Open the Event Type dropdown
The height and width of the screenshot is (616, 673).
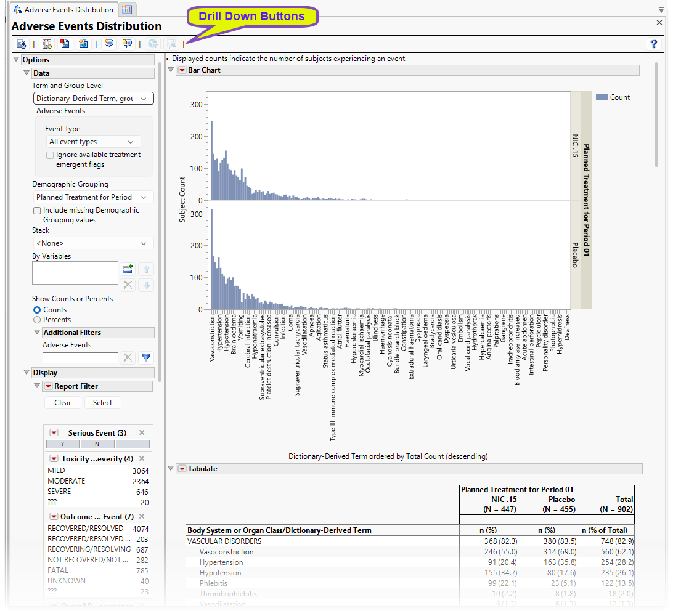pyautogui.click(x=92, y=142)
